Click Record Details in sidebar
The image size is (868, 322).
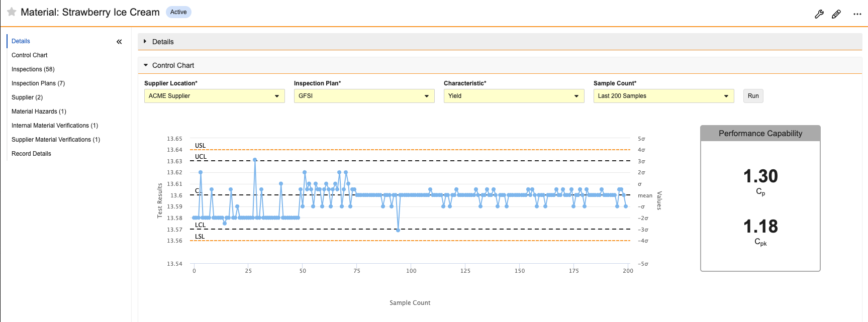coord(31,154)
